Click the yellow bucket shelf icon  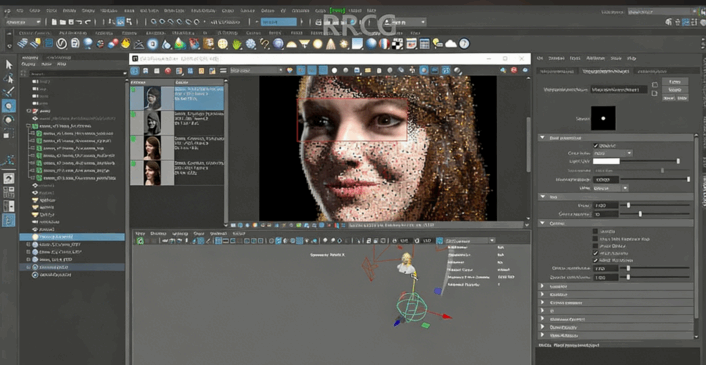pos(126,43)
